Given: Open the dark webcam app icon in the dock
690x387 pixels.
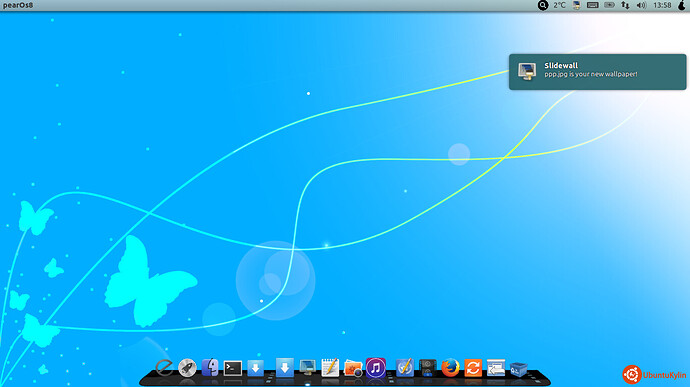Looking at the screenshot, I should click(427, 368).
